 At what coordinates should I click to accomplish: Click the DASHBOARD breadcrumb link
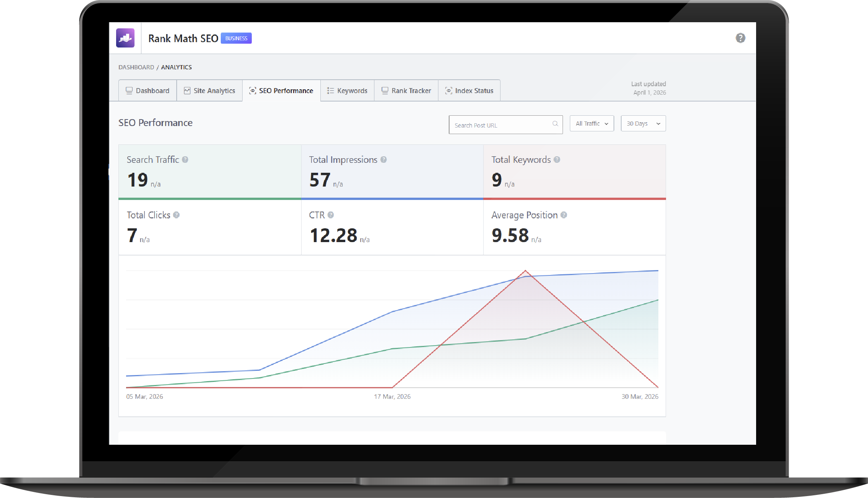click(136, 67)
